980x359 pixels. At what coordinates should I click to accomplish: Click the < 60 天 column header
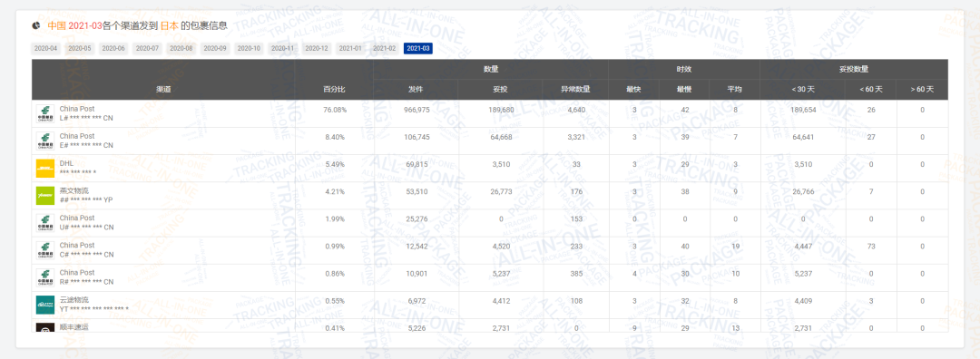pyautogui.click(x=871, y=89)
